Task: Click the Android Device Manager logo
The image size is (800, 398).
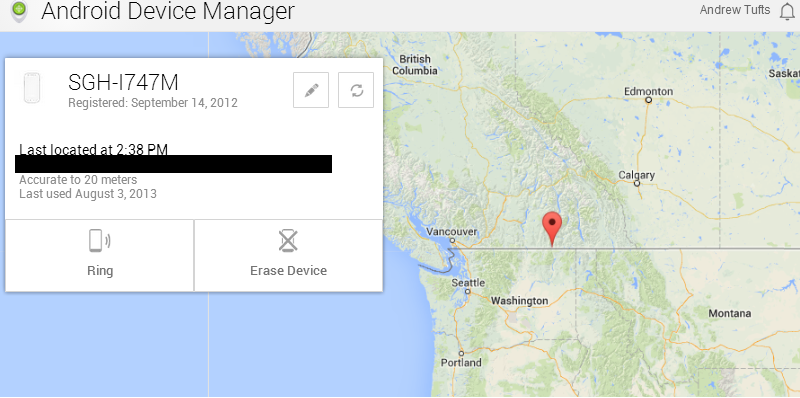Action: [x=19, y=11]
